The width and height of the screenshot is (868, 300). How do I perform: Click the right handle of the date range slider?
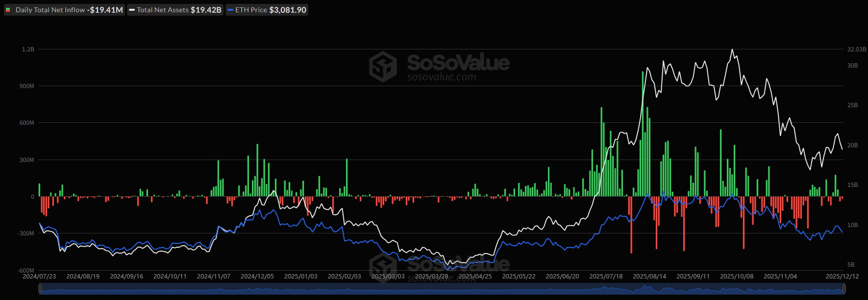coord(843,289)
